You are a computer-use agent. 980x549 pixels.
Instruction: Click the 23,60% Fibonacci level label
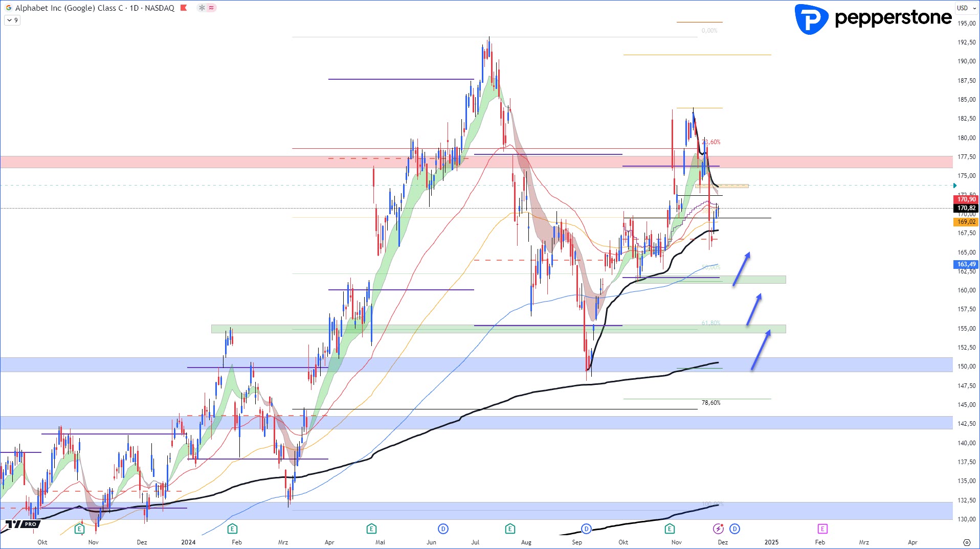[x=711, y=142]
